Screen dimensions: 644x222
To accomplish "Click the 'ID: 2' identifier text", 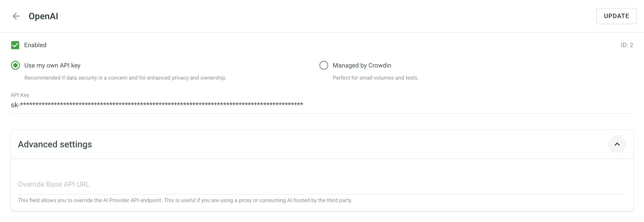I will [x=627, y=45].
